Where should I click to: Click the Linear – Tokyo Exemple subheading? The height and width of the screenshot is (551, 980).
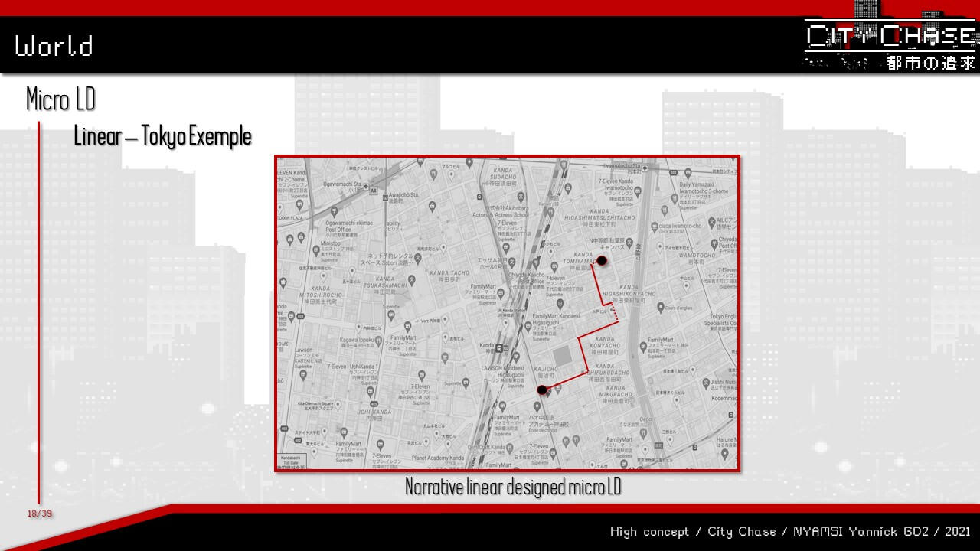(162, 136)
